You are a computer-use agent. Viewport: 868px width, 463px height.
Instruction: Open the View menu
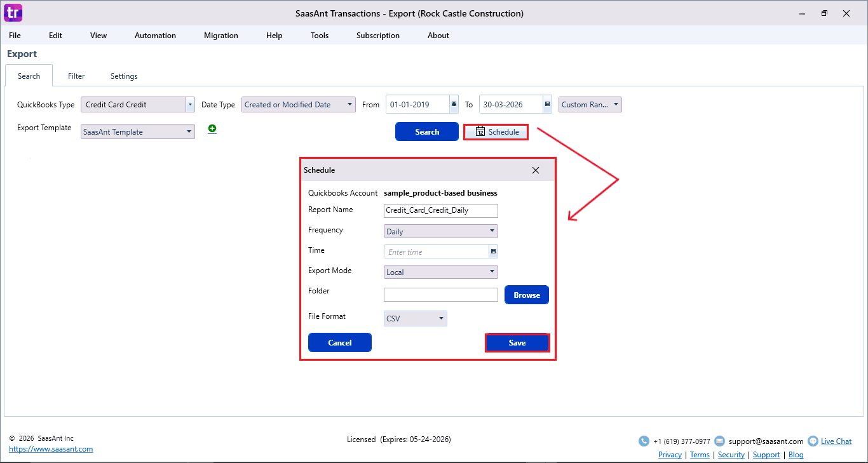(x=98, y=36)
